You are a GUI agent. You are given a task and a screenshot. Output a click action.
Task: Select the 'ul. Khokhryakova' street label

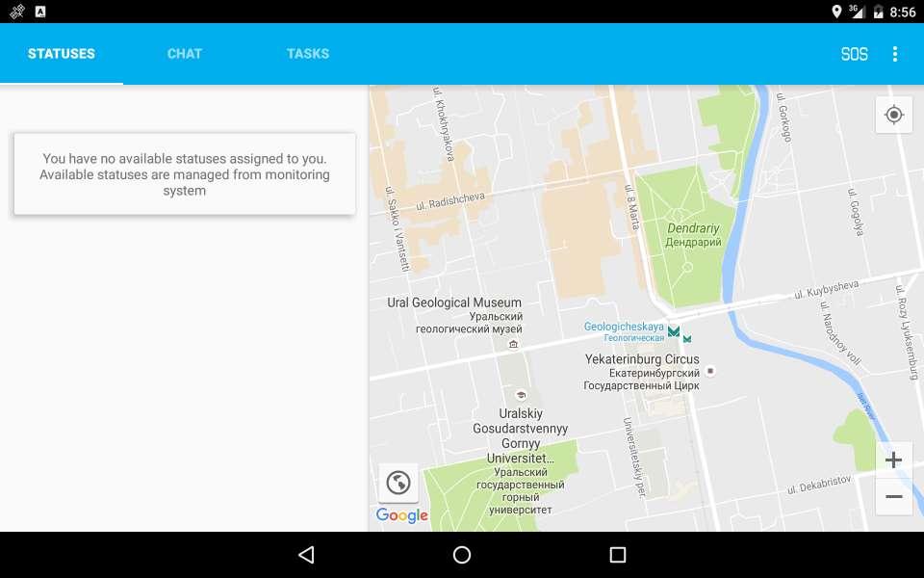[x=444, y=124]
